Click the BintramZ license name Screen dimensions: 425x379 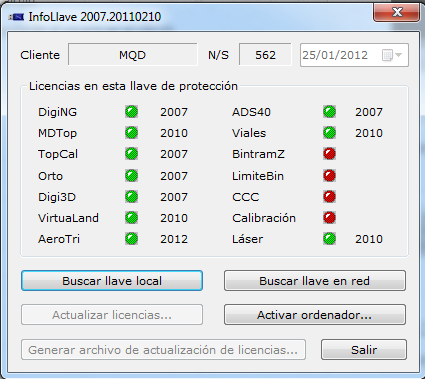click(258, 154)
